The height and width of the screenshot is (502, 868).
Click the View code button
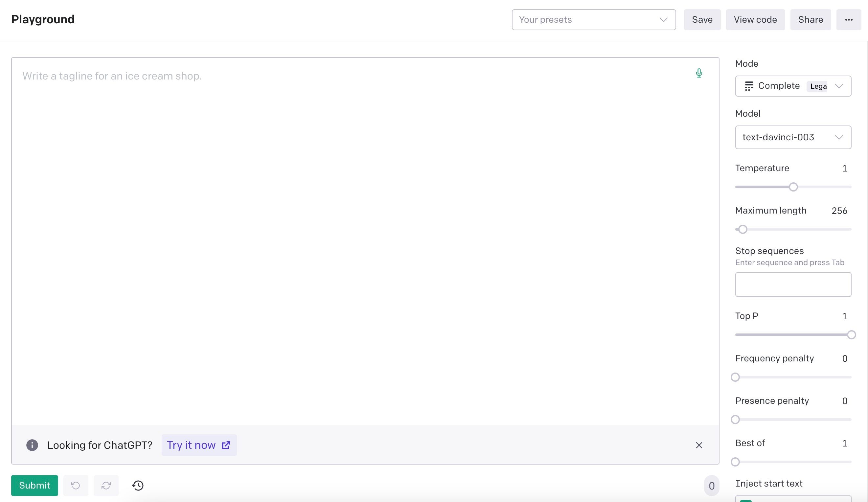[x=755, y=19]
